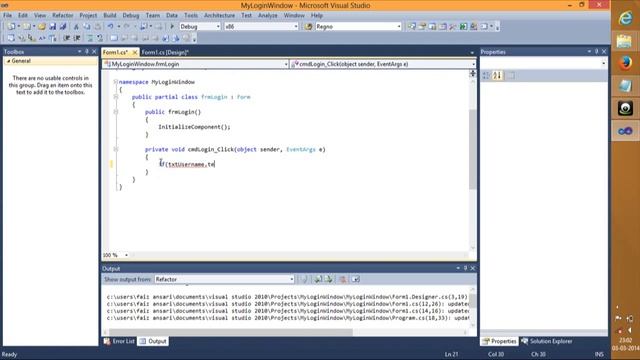
Task: Switch to the Form1.cs [Design] tab
Action: click(x=165, y=52)
